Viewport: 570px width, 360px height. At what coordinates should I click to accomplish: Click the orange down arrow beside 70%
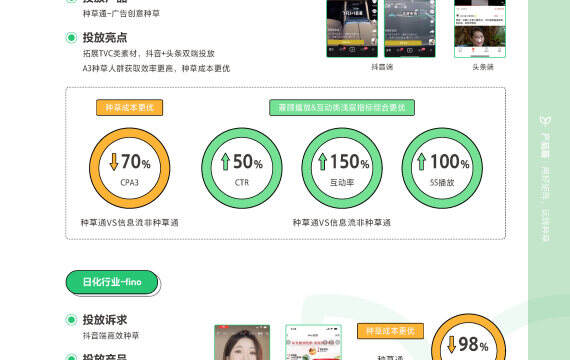coord(114,161)
